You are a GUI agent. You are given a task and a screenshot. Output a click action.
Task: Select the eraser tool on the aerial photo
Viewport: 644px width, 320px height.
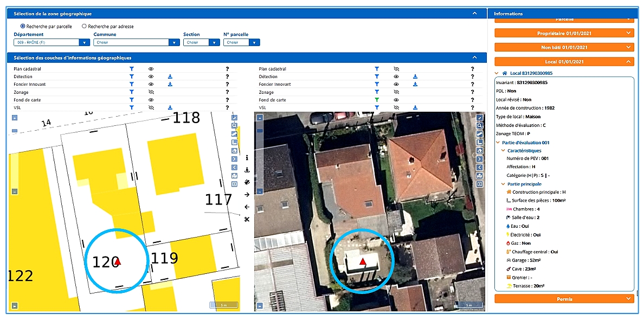click(x=479, y=151)
